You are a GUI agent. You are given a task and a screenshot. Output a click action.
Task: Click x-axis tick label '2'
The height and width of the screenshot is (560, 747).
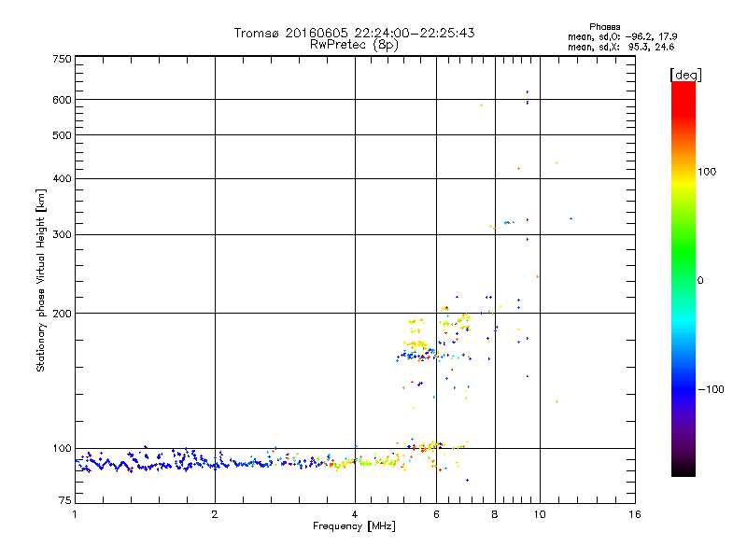215,514
